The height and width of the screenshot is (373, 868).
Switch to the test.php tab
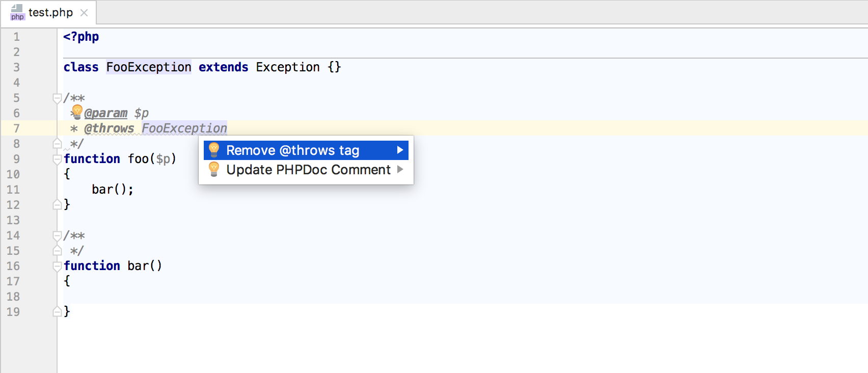[x=50, y=12]
